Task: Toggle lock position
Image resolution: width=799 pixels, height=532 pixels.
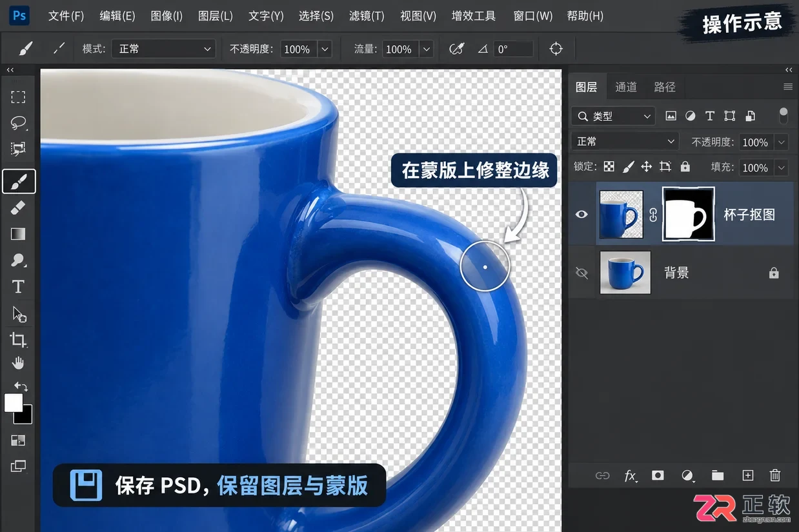Action: pyautogui.click(x=646, y=167)
